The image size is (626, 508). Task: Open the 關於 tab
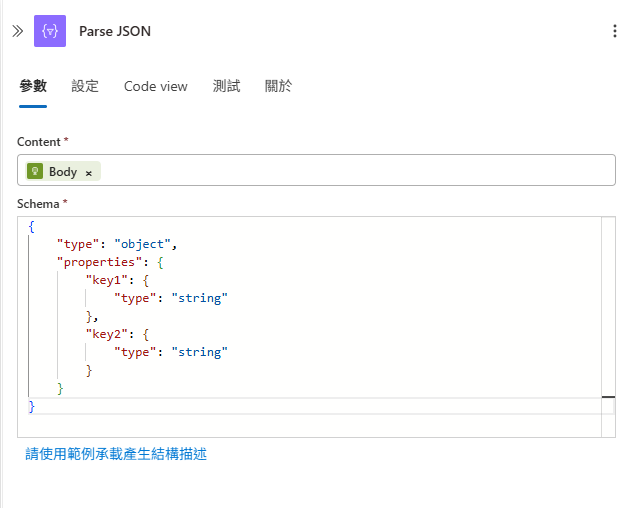click(x=279, y=86)
